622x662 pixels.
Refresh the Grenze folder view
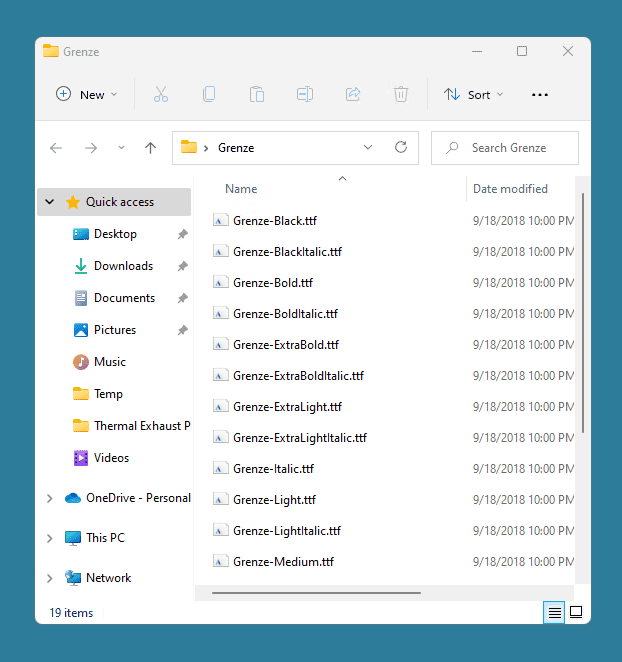click(x=401, y=147)
